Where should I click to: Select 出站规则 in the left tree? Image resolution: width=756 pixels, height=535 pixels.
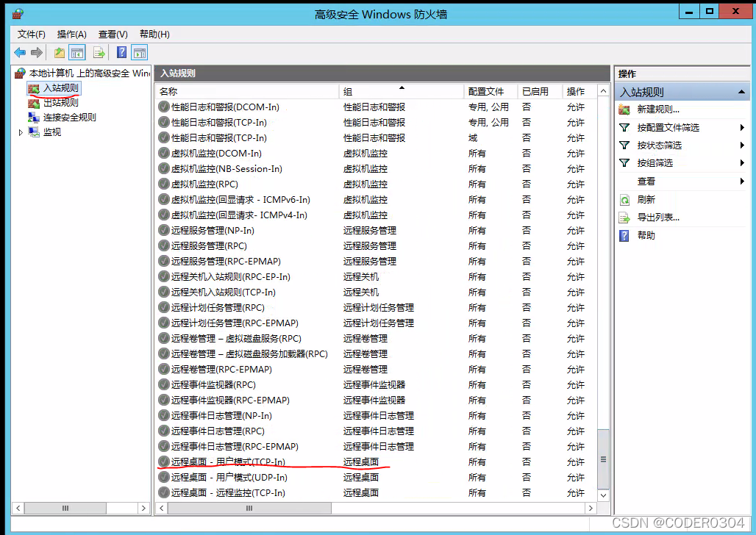click(61, 103)
